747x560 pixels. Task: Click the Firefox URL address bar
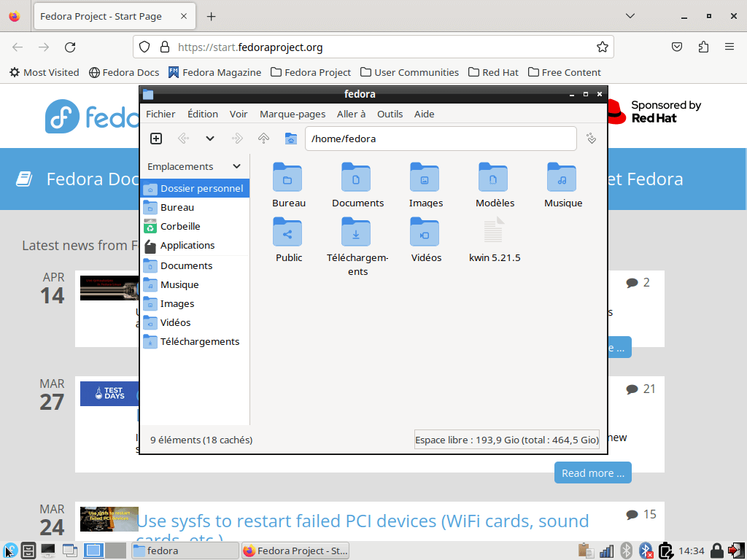373,47
